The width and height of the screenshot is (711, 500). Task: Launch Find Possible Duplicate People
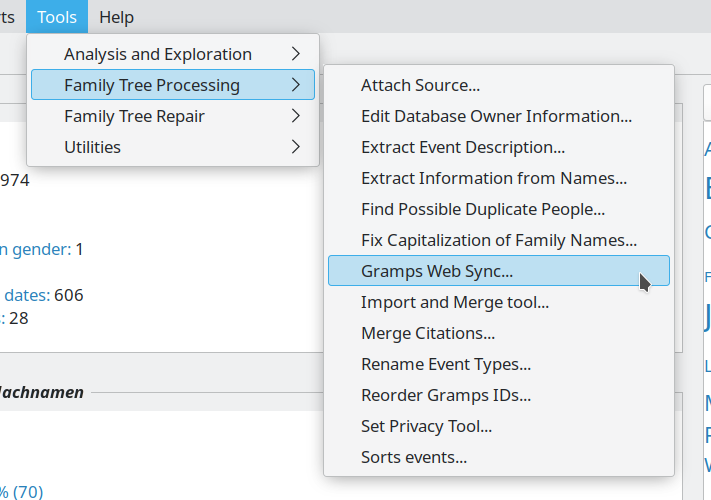pyautogui.click(x=482, y=210)
